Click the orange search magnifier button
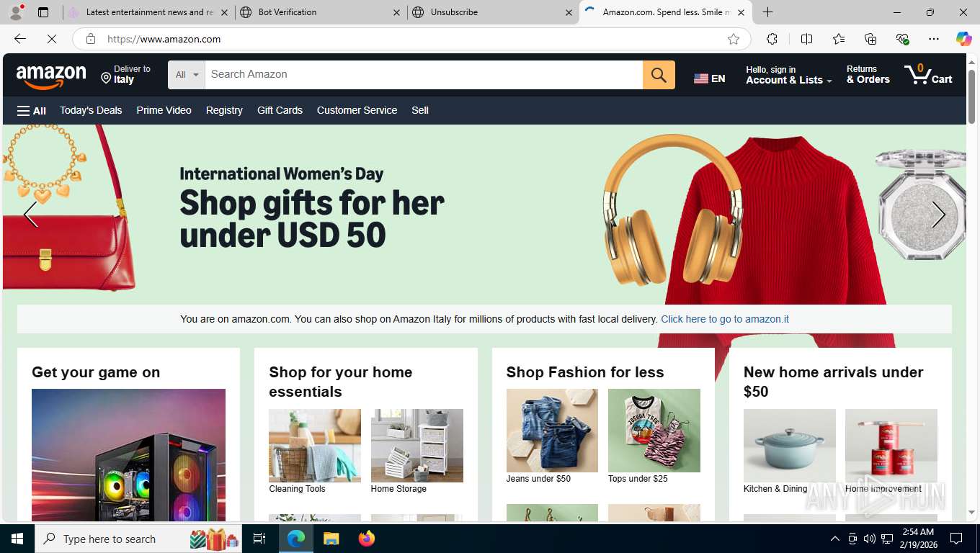The width and height of the screenshot is (980, 553). [659, 75]
